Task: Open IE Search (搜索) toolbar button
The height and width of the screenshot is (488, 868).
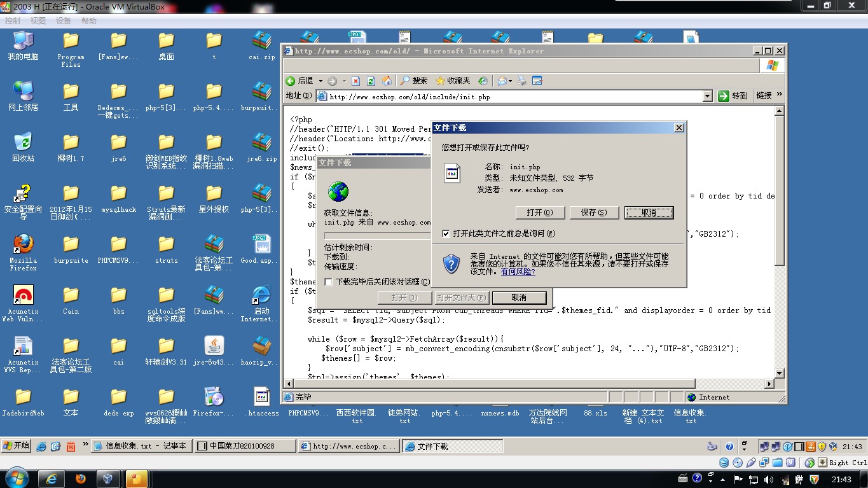Action: [x=414, y=81]
